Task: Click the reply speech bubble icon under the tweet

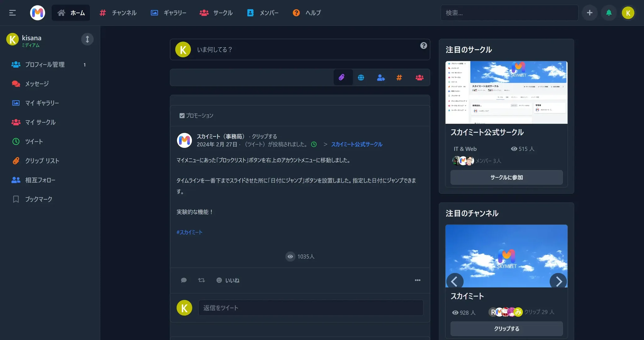Action: [x=184, y=280]
